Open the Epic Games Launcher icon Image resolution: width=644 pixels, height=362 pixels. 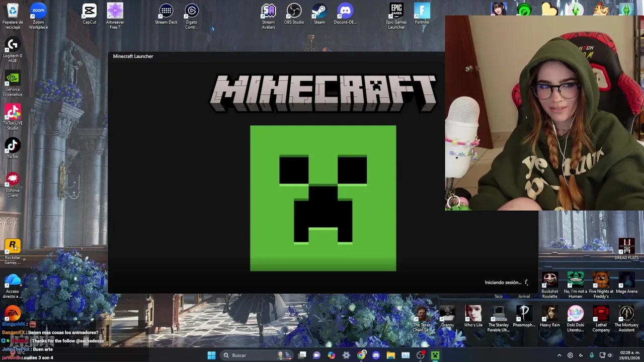coord(396,16)
